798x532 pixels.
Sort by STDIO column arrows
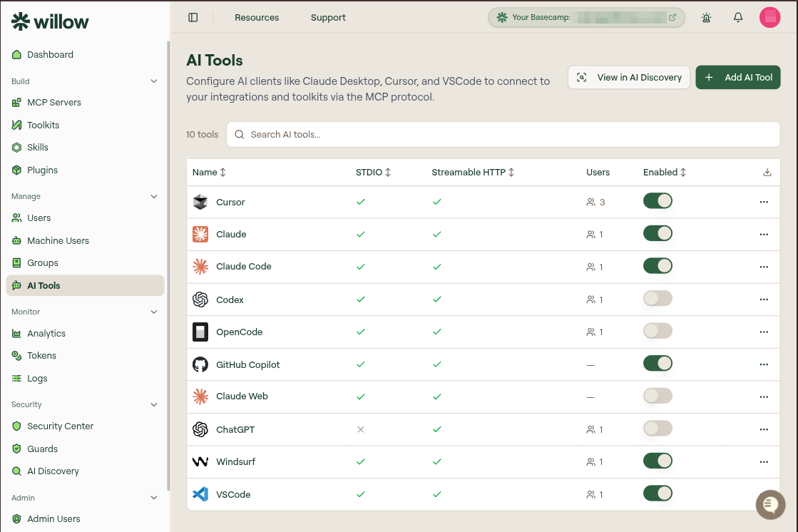click(388, 173)
